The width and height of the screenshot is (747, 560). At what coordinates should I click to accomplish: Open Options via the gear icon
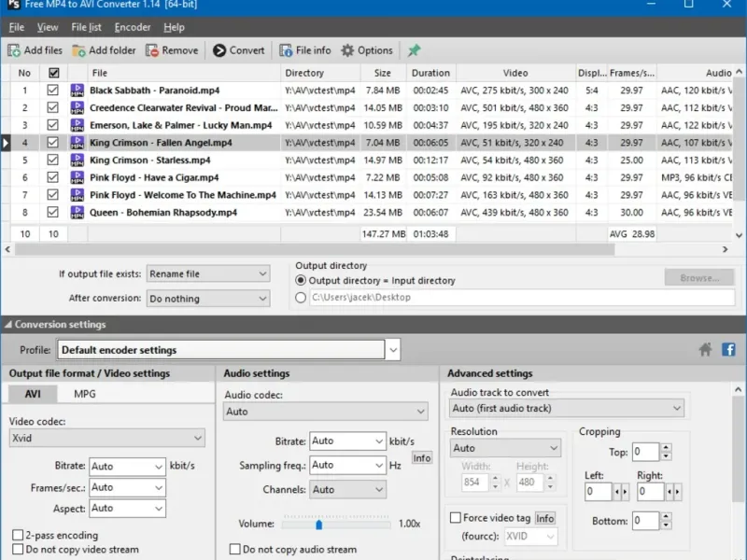347,50
